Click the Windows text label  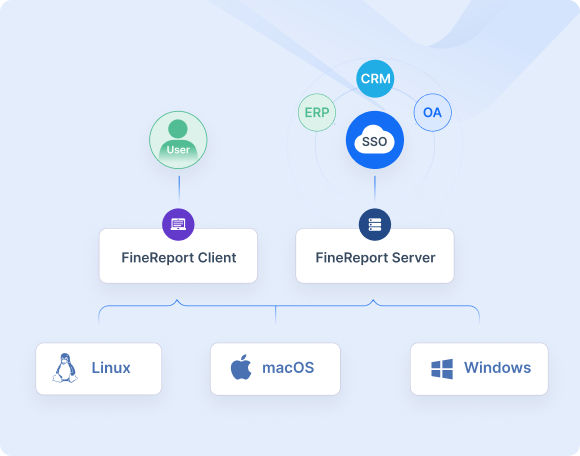498,368
